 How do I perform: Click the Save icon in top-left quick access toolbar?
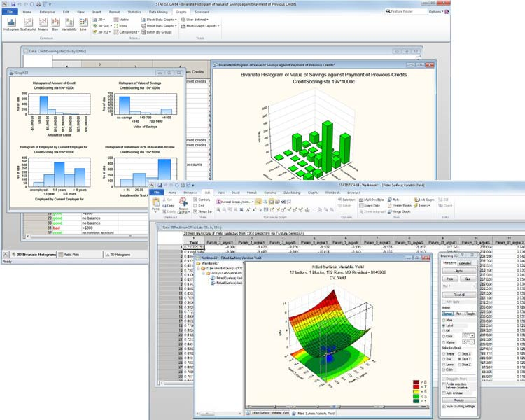pyautogui.click(x=13, y=4)
